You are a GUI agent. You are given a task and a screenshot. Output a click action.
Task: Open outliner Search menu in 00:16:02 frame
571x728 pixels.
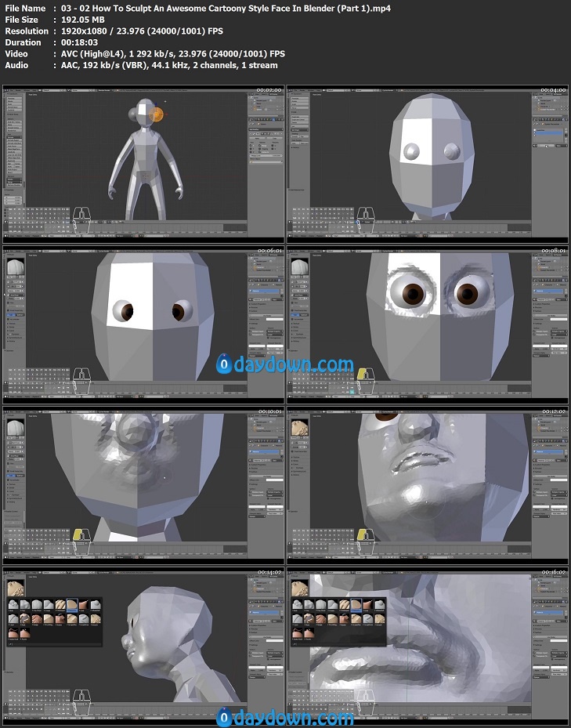tap(548, 576)
